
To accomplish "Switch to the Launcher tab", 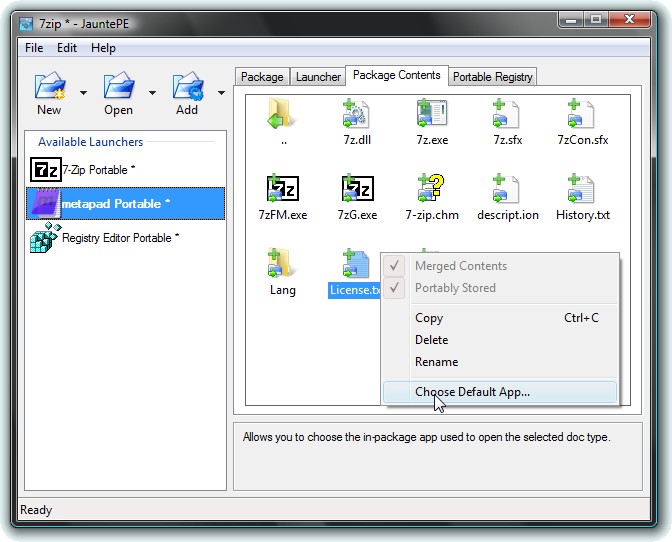I will point(318,77).
